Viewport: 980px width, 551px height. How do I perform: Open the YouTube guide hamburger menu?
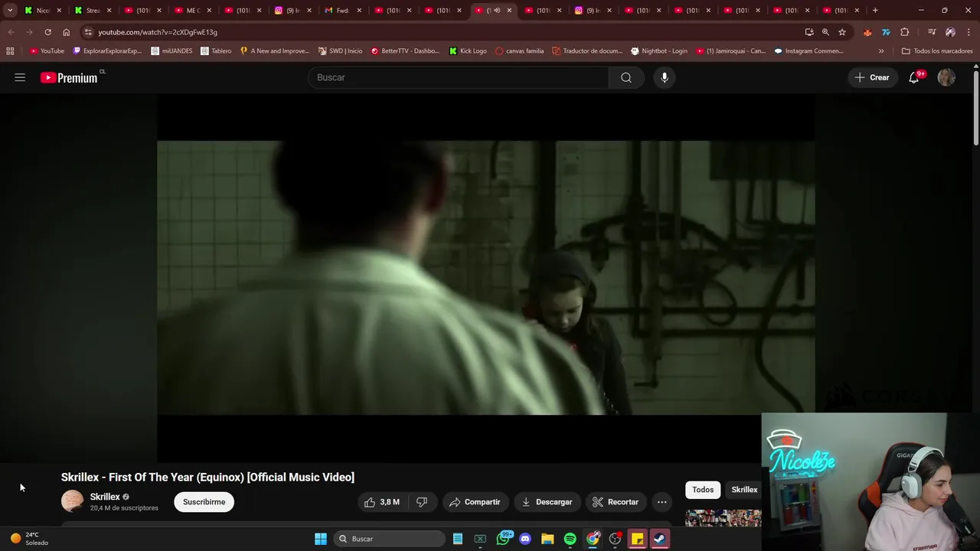pyautogui.click(x=20, y=77)
